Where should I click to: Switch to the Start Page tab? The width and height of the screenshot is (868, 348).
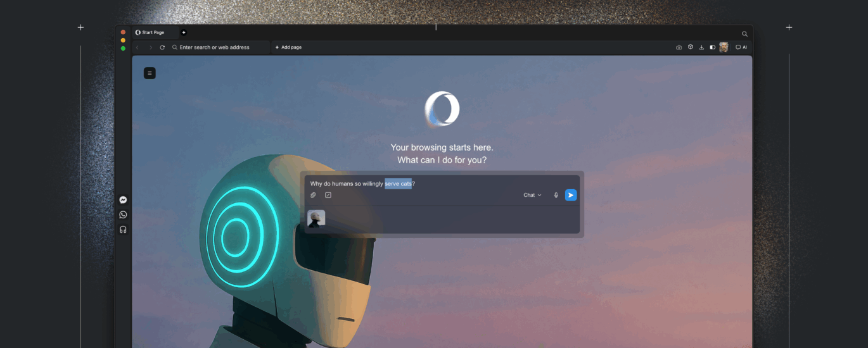[153, 32]
